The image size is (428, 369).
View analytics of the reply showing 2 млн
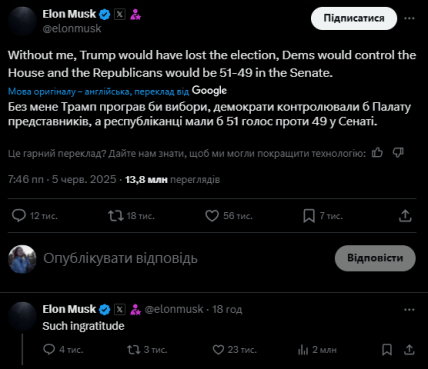303,350
